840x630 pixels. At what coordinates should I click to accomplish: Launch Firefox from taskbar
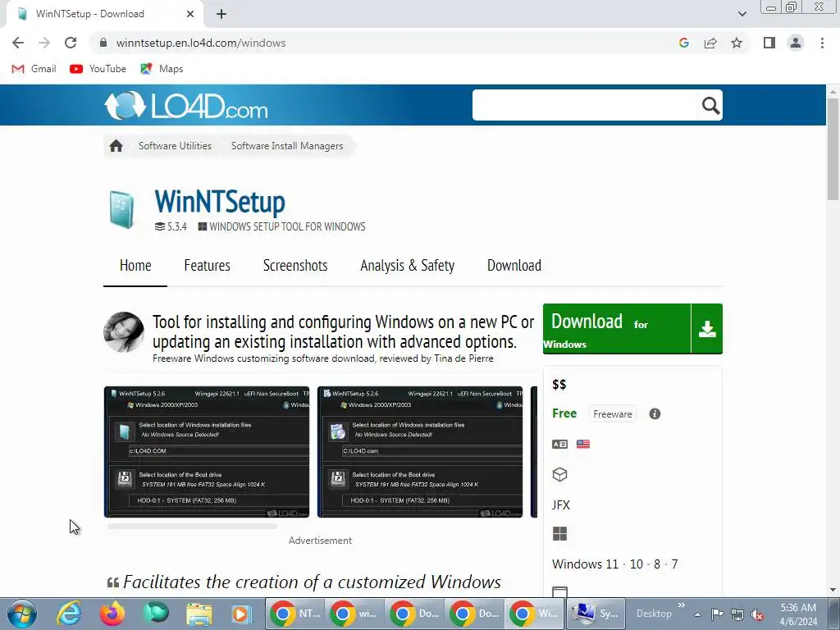point(112,614)
